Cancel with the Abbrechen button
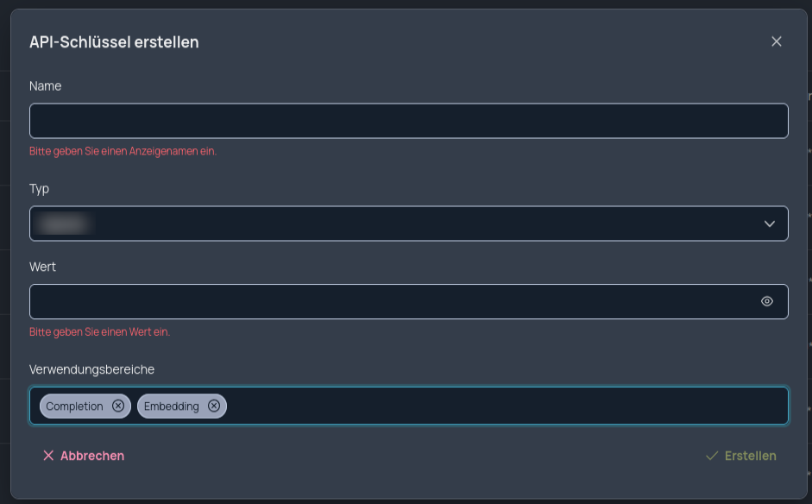 tap(84, 456)
